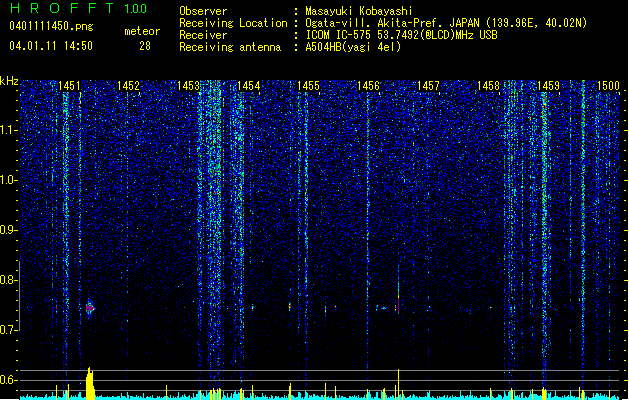This screenshot has width=629, height=400.
Task: Click the 0.6 kHz frequency label
Action: pyautogui.click(x=9, y=380)
